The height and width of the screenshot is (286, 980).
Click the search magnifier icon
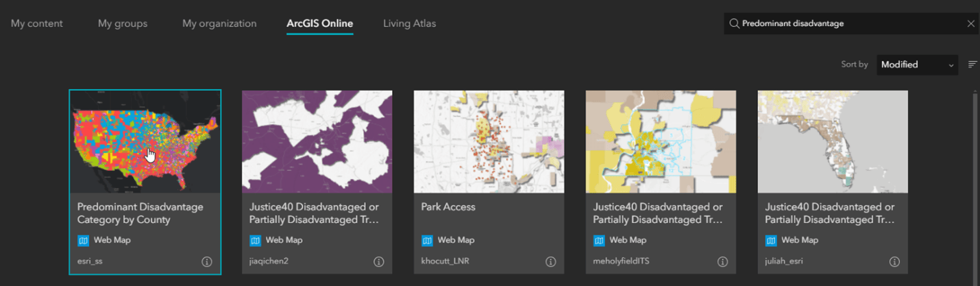point(734,23)
